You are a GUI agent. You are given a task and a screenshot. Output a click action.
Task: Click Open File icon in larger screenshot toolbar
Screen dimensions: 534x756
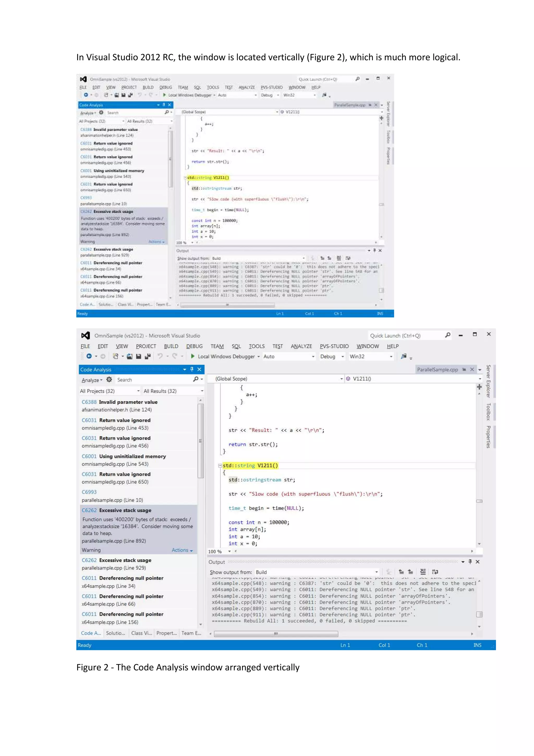tap(130, 356)
